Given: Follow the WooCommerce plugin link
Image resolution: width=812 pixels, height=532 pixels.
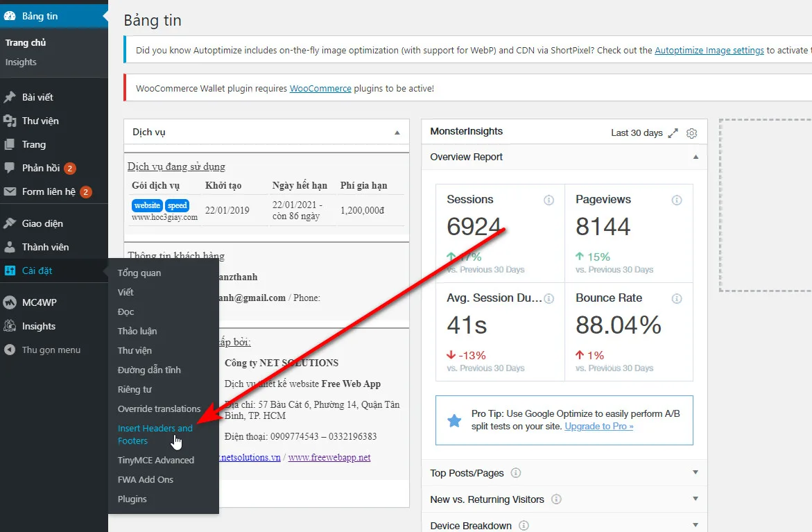Looking at the screenshot, I should tap(320, 89).
